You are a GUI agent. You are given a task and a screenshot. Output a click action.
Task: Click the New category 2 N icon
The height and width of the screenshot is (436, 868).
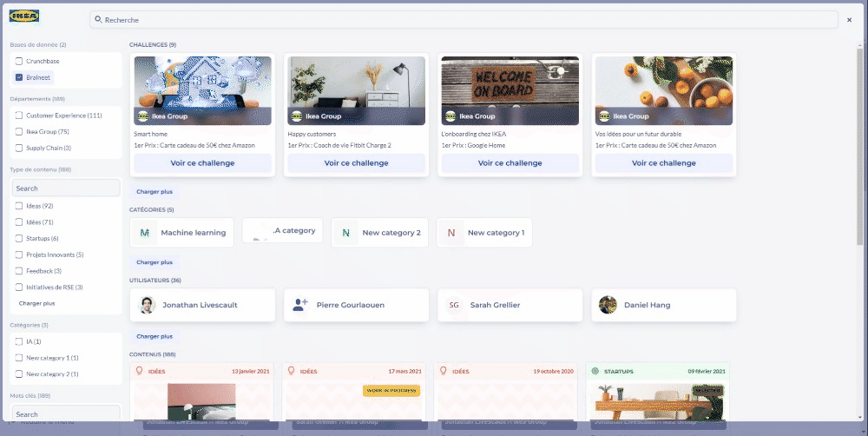(346, 233)
